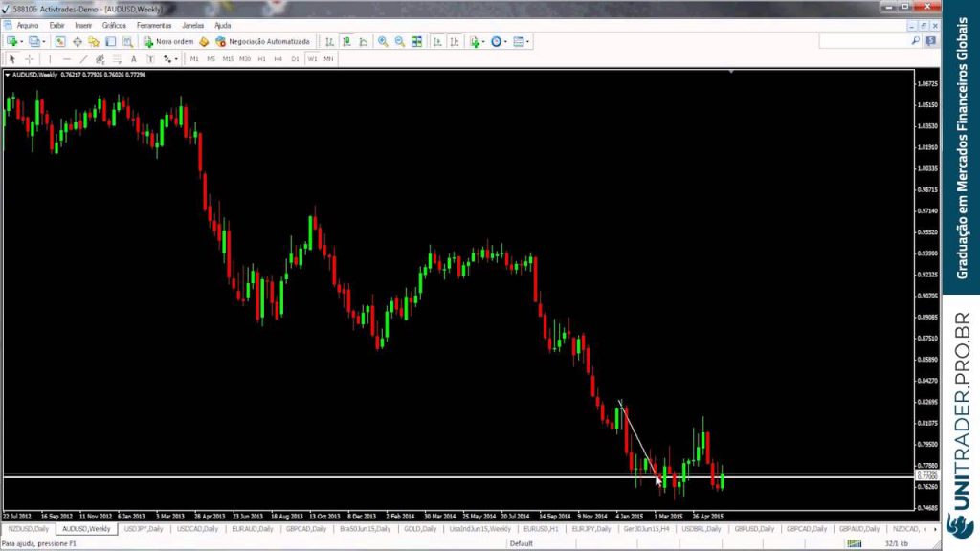Zoom in on the chart
980x551 pixels.
coord(383,42)
